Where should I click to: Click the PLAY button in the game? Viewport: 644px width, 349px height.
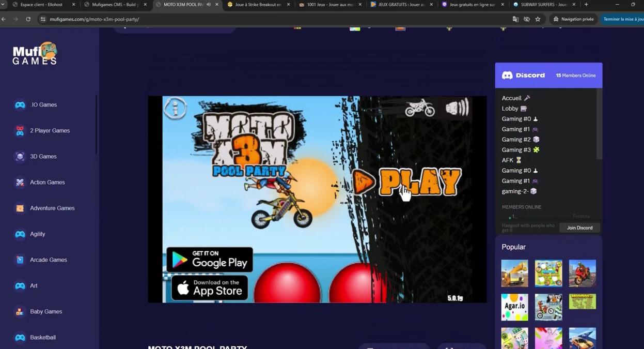tap(420, 182)
